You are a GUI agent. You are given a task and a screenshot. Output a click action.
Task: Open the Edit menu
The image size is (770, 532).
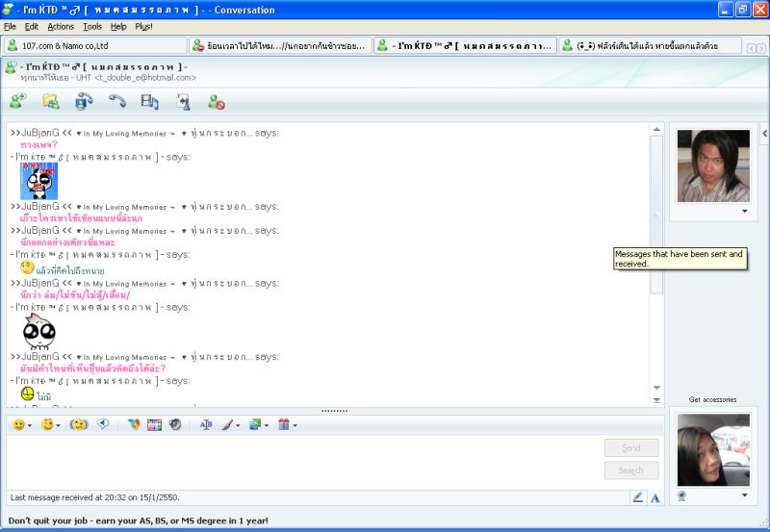32,27
